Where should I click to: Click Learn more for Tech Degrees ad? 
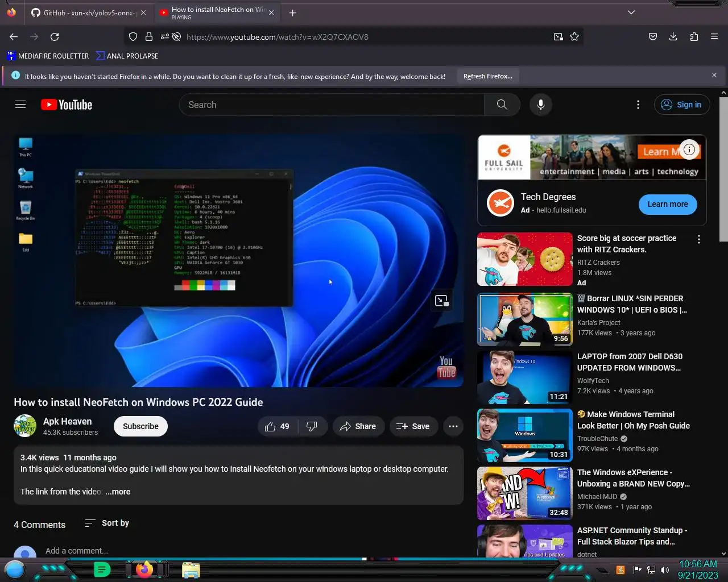pyautogui.click(x=668, y=204)
